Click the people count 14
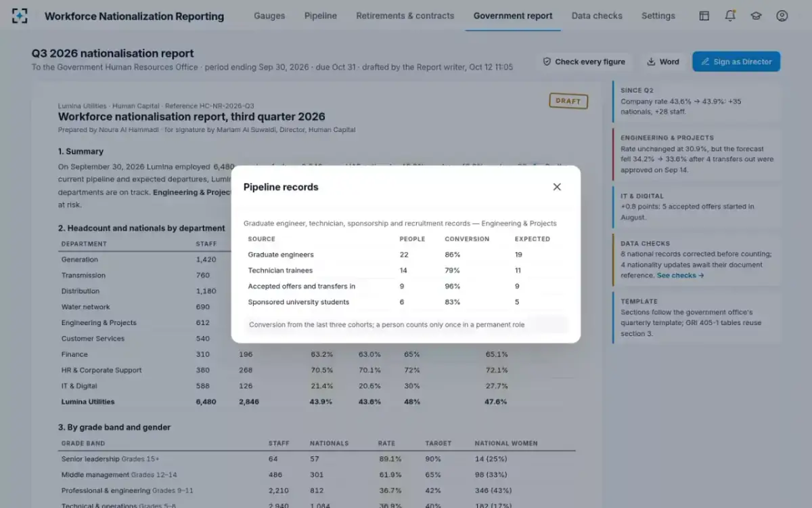Image resolution: width=812 pixels, height=508 pixels. pos(404,270)
